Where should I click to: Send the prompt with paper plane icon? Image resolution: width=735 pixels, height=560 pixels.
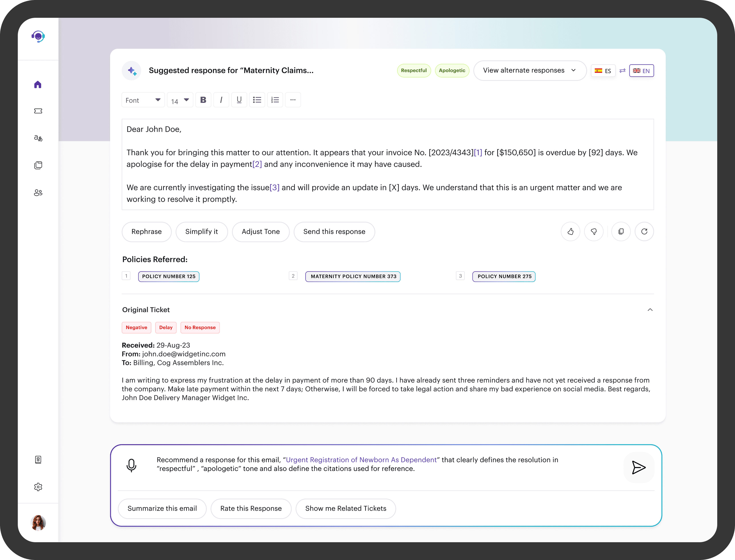click(638, 467)
